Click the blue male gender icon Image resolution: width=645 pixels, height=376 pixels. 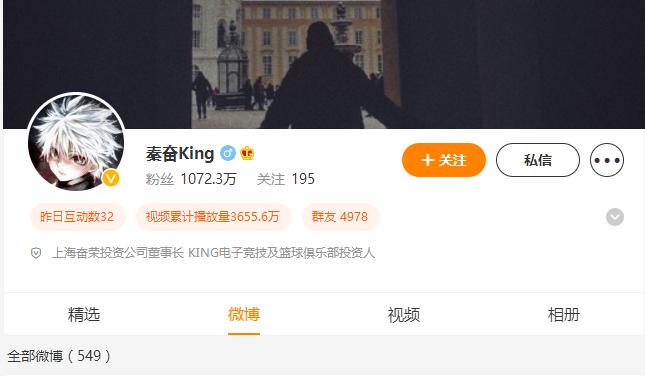click(x=228, y=153)
